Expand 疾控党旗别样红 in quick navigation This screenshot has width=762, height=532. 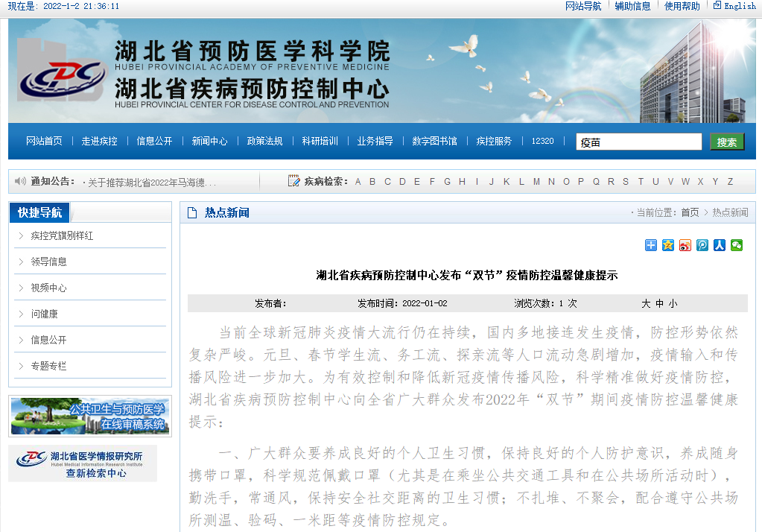pos(62,235)
